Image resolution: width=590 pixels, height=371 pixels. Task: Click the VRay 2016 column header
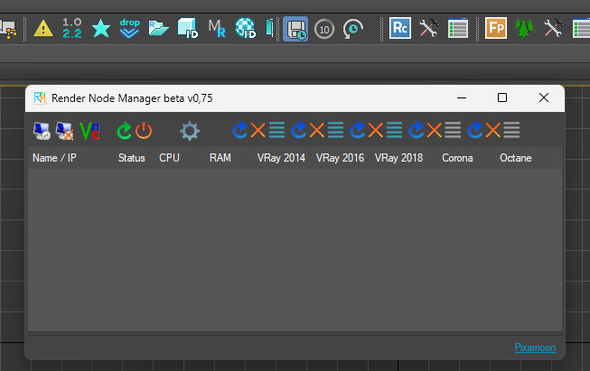pos(340,158)
